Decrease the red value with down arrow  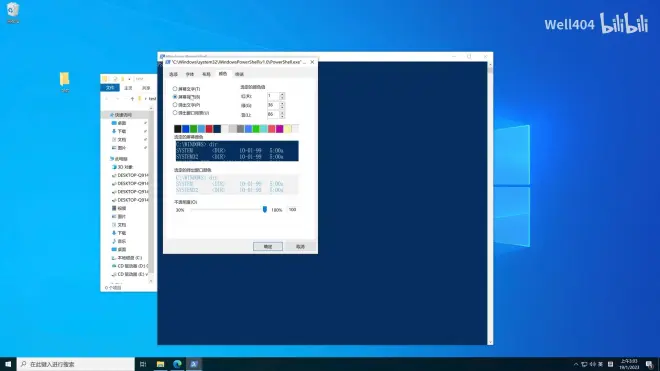point(282,98)
